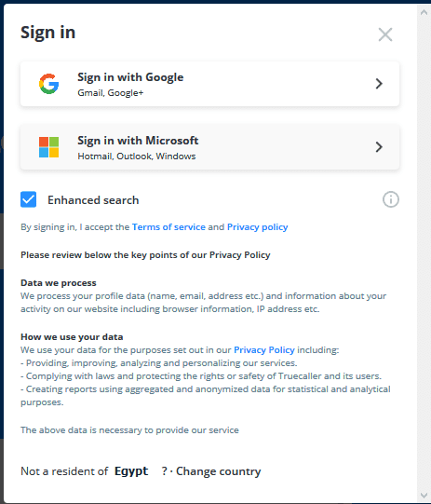Choose Sign in with Google
This screenshot has width=431, height=504.
tap(209, 84)
